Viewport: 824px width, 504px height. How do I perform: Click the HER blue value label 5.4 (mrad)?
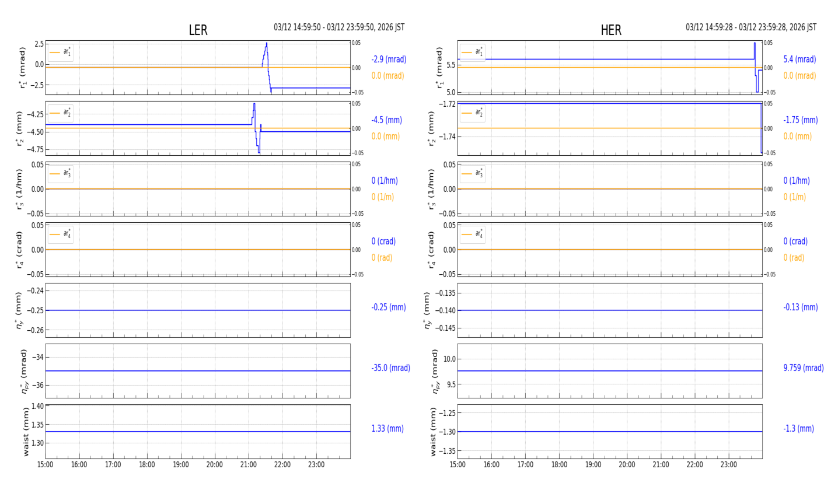pyautogui.click(x=799, y=60)
